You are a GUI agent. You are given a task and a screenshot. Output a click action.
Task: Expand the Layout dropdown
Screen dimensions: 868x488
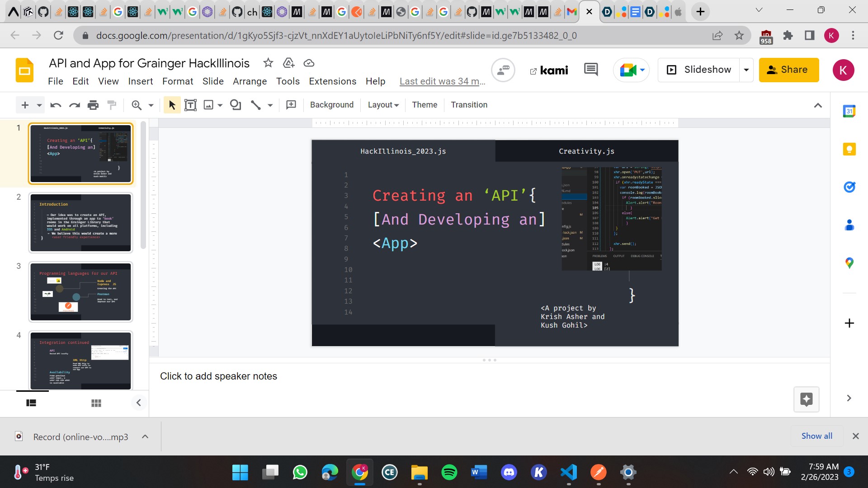click(383, 105)
